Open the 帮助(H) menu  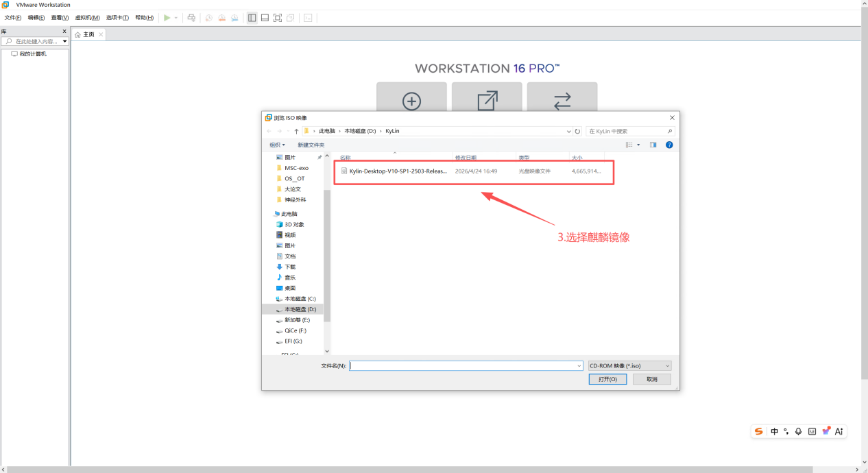coord(144,18)
